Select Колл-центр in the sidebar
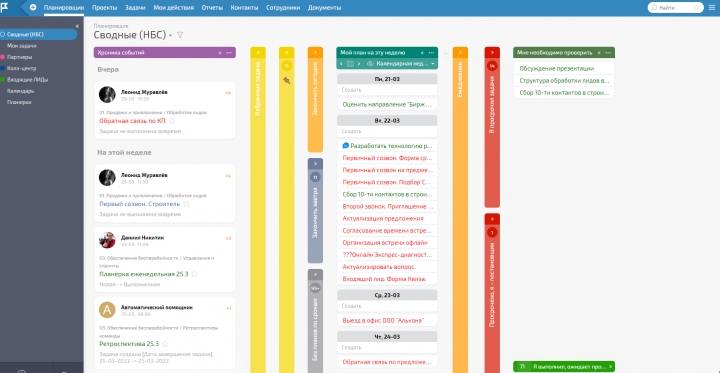The image size is (720, 373). (x=21, y=68)
